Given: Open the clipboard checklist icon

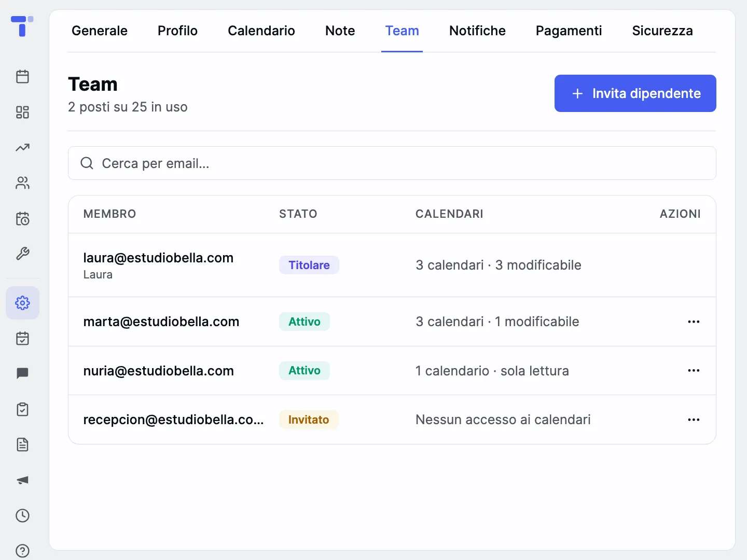Looking at the screenshot, I should pyautogui.click(x=22, y=409).
